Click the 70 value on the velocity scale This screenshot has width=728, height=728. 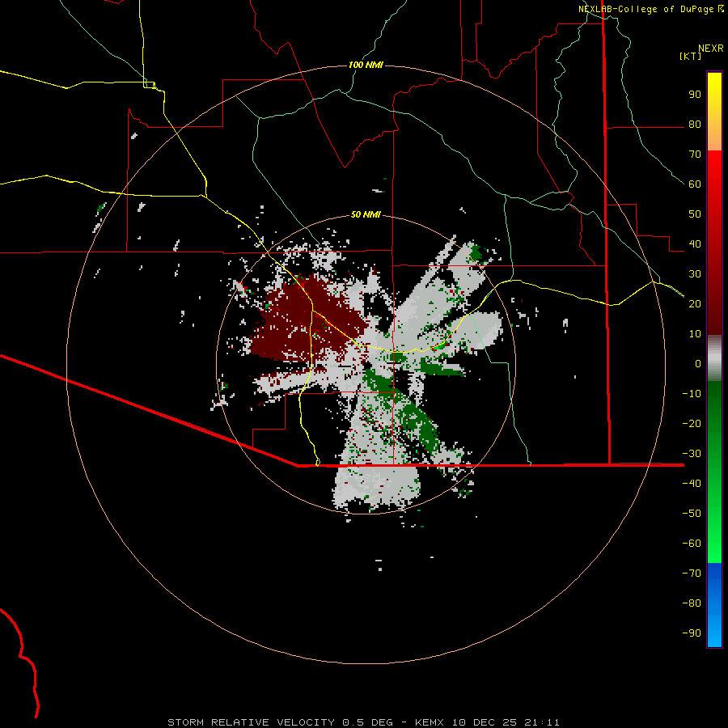tap(695, 154)
